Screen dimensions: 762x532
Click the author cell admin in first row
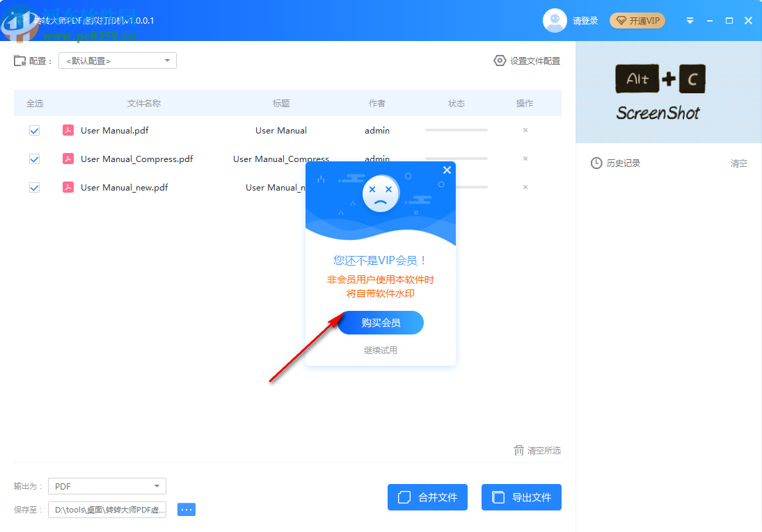click(377, 130)
